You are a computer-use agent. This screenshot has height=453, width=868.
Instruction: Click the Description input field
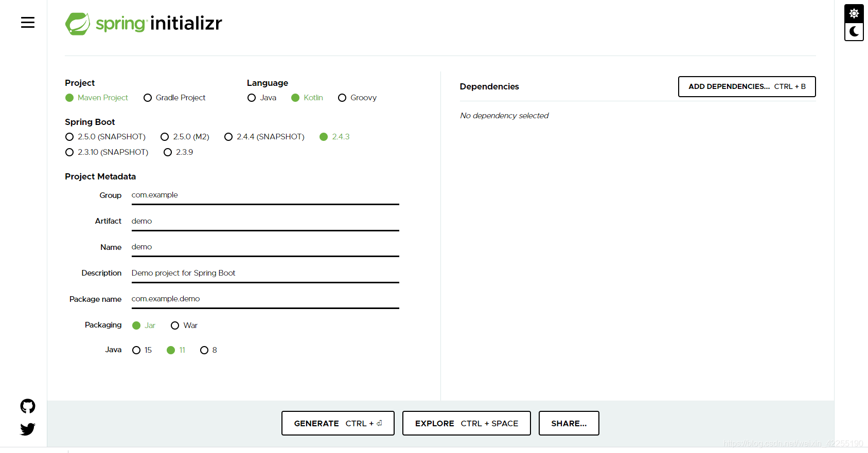point(265,273)
